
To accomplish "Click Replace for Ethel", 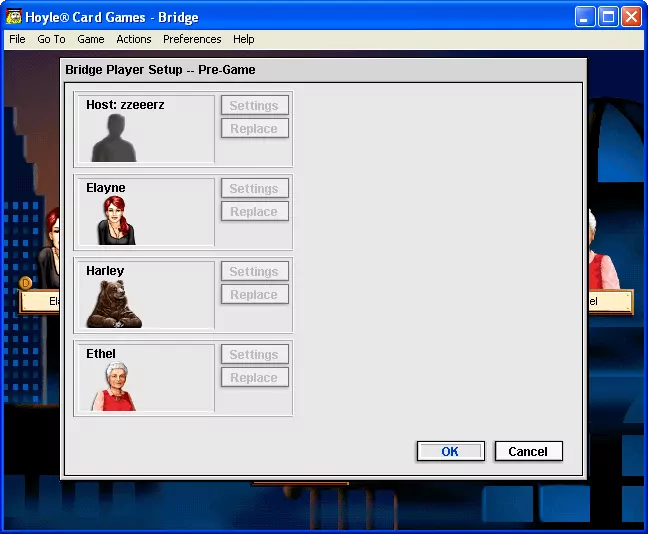I will (255, 378).
